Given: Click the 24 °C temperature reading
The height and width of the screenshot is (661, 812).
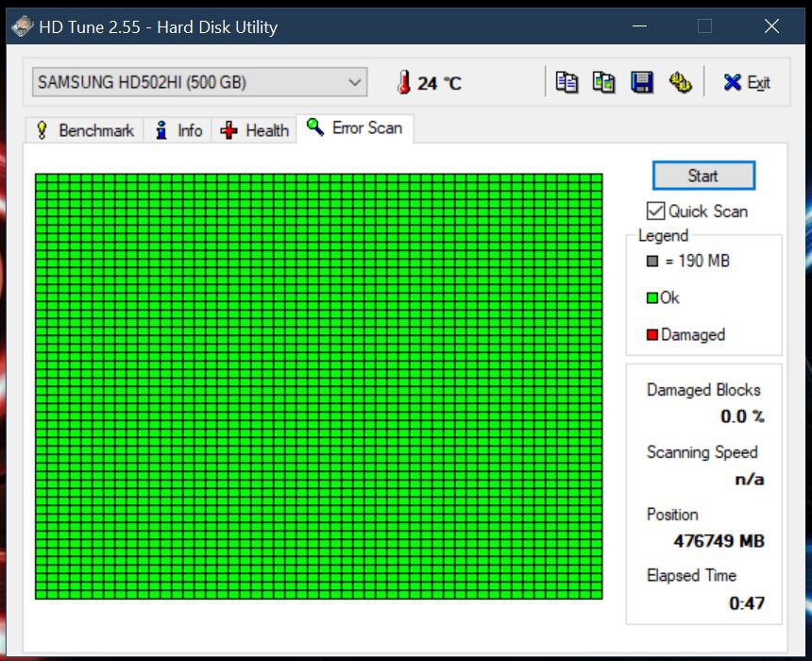Looking at the screenshot, I should [439, 83].
